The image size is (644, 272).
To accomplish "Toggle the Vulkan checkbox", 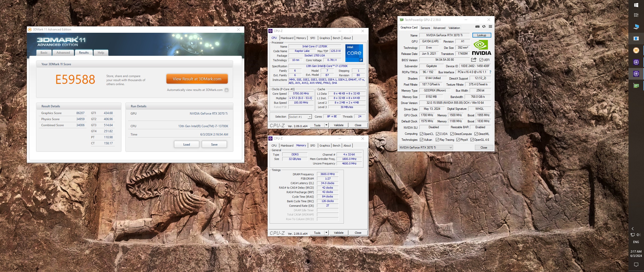I will tap(421, 140).
